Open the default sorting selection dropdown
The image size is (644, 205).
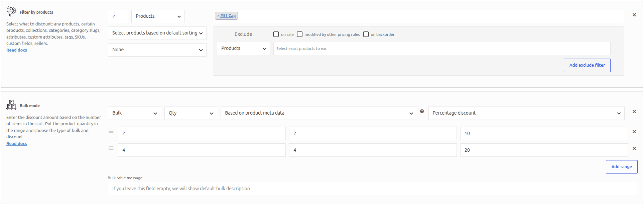157,33
